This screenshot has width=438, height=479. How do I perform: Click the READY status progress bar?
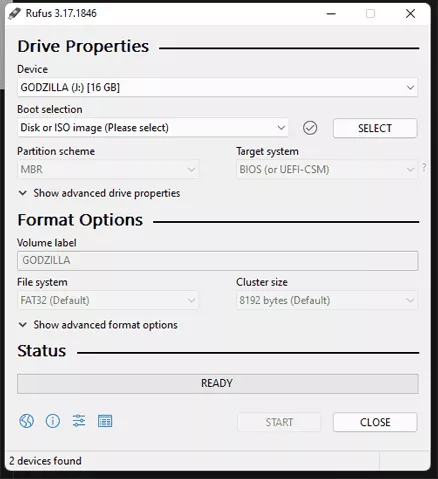click(218, 384)
